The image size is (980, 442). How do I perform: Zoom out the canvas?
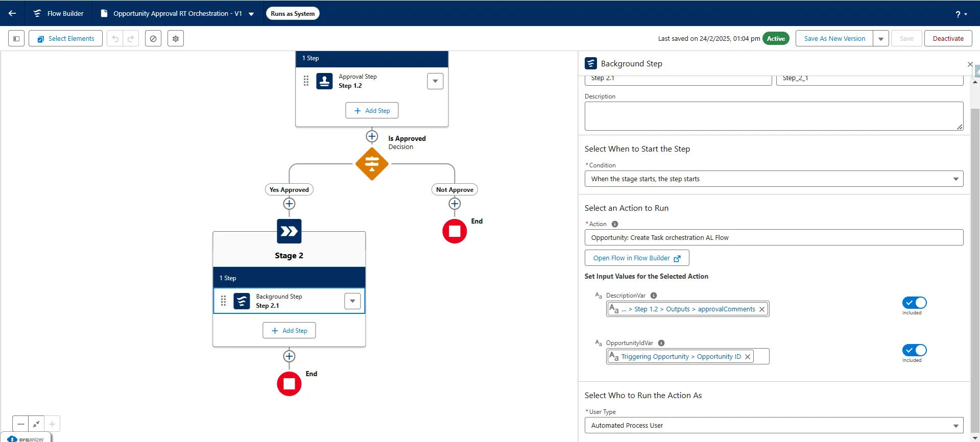click(x=21, y=424)
